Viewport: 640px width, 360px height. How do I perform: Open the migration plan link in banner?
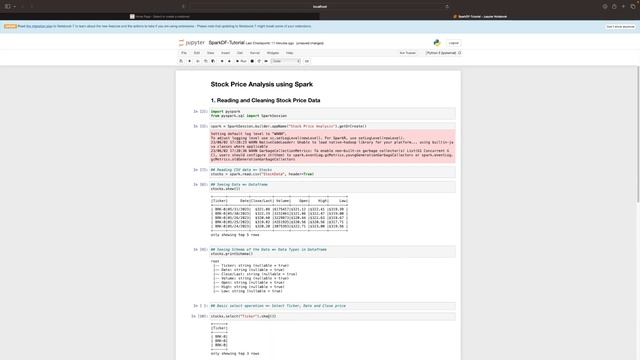pos(40,26)
